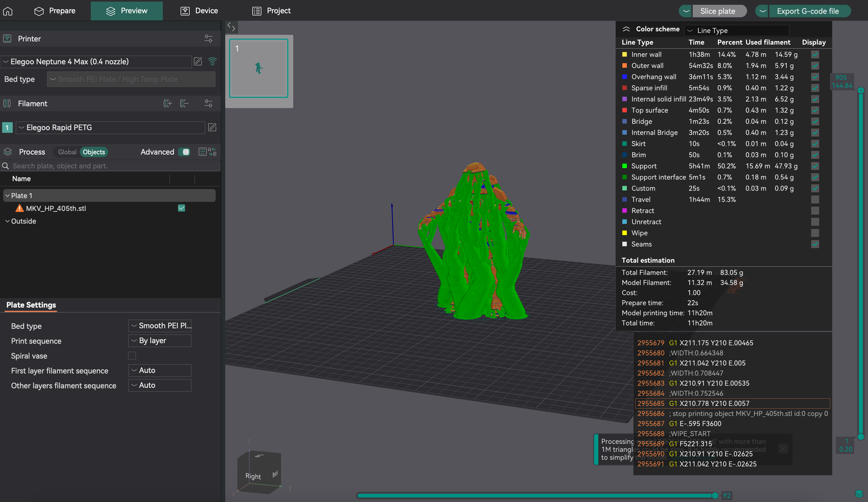Image resolution: width=868 pixels, height=502 pixels.
Task: Hide the Support line type display
Action: pyautogui.click(x=815, y=166)
